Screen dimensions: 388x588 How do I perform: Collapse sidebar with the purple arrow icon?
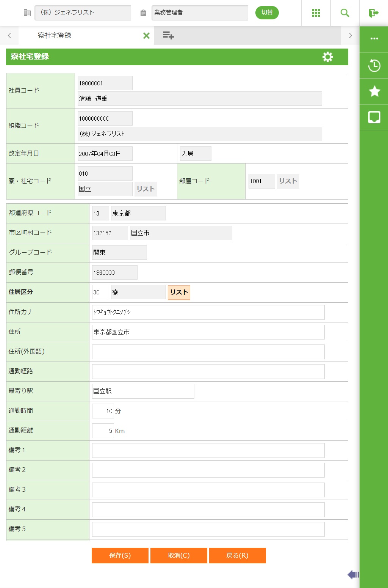pyautogui.click(x=353, y=575)
